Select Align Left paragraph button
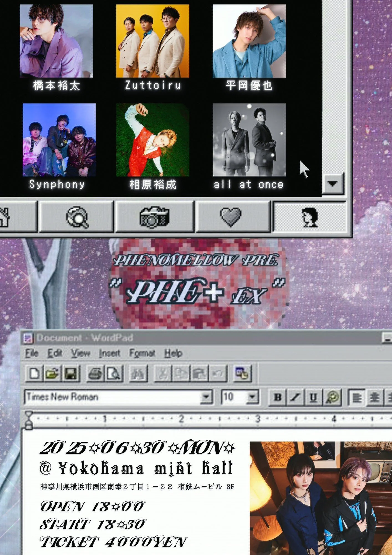Image resolution: width=392 pixels, height=555 pixels. tap(356, 397)
